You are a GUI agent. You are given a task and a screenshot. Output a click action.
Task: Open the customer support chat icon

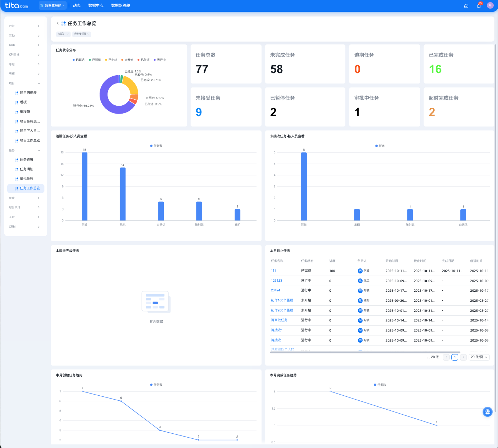(x=487, y=412)
